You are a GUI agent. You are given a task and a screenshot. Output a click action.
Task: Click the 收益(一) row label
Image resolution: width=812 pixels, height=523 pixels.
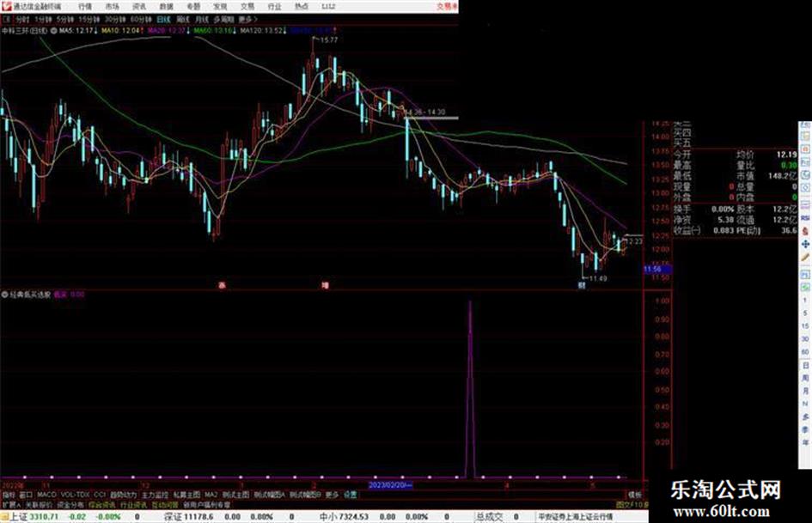pyautogui.click(x=687, y=230)
